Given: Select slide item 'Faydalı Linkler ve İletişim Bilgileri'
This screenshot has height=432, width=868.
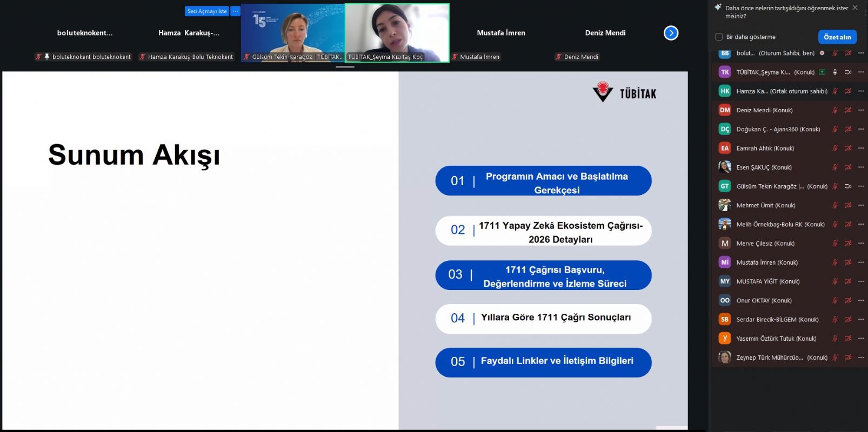Looking at the screenshot, I should click(543, 362).
